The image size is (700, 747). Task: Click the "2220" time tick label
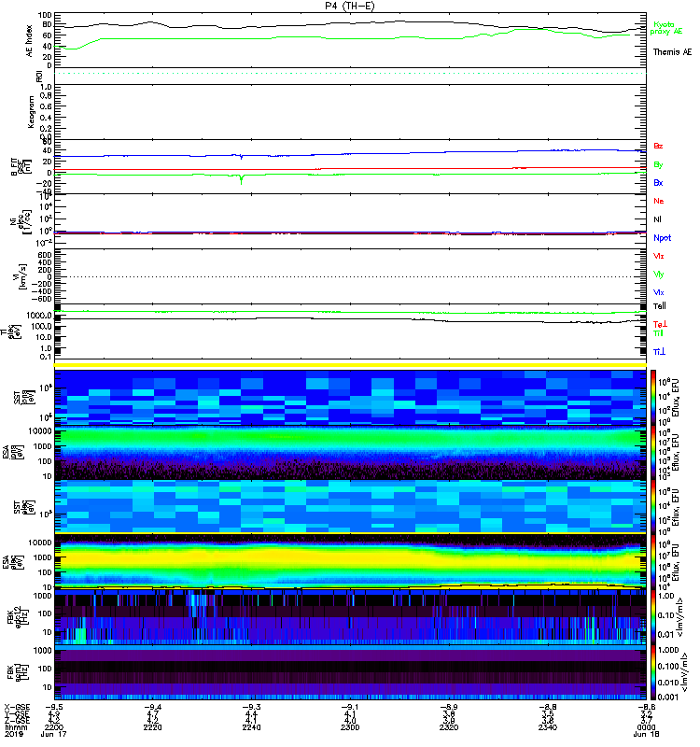point(152,727)
